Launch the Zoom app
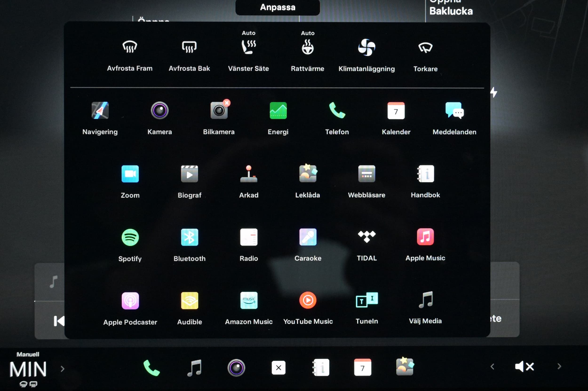 tap(130, 174)
